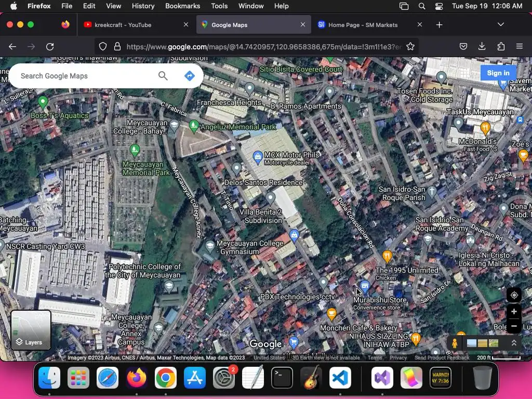Click the McDonald's restaurant pin
This screenshot has height=399, width=532.
pos(486,128)
